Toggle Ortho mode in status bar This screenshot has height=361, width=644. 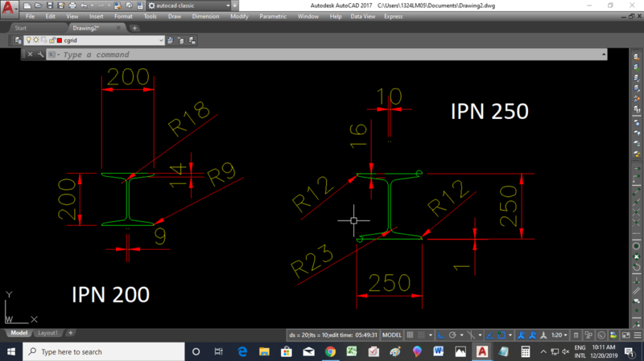(441, 335)
